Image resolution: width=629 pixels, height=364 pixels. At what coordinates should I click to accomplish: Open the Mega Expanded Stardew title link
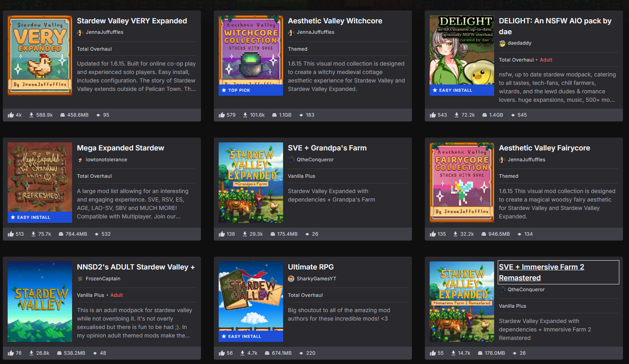click(x=120, y=148)
